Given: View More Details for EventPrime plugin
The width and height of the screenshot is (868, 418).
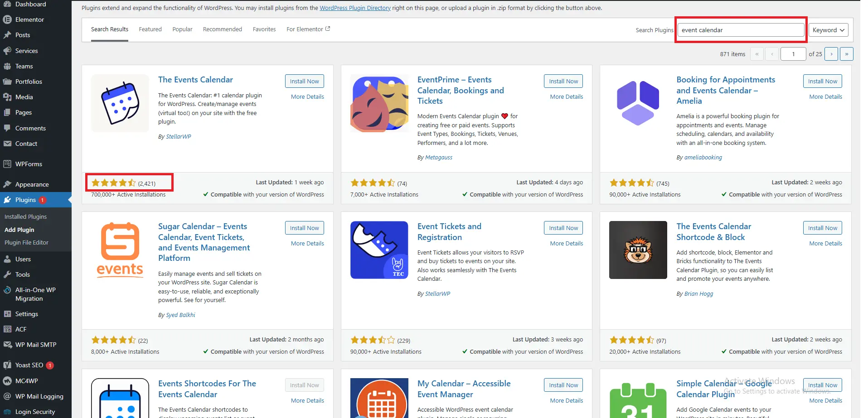Looking at the screenshot, I should tap(566, 96).
